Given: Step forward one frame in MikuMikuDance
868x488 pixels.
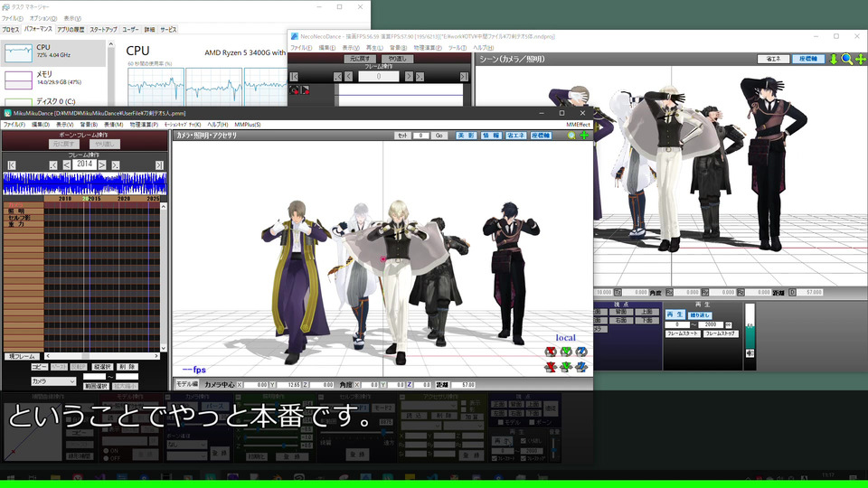Looking at the screenshot, I should pos(102,164).
